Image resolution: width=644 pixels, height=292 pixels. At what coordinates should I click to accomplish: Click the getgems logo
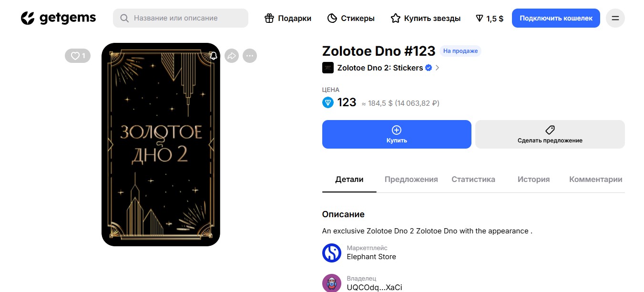tap(58, 18)
